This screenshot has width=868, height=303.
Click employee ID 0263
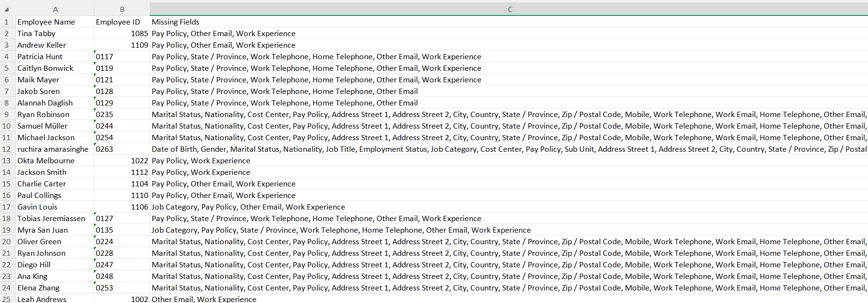(122, 149)
